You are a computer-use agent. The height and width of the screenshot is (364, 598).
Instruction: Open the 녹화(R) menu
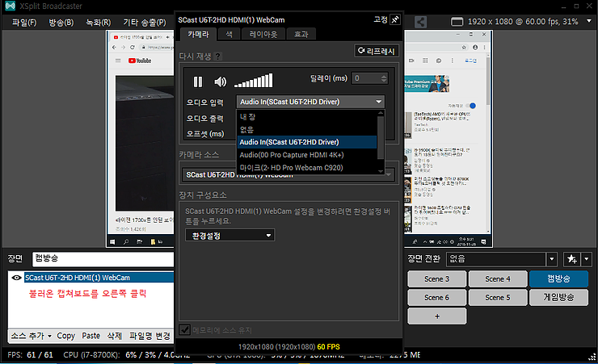[x=98, y=23]
